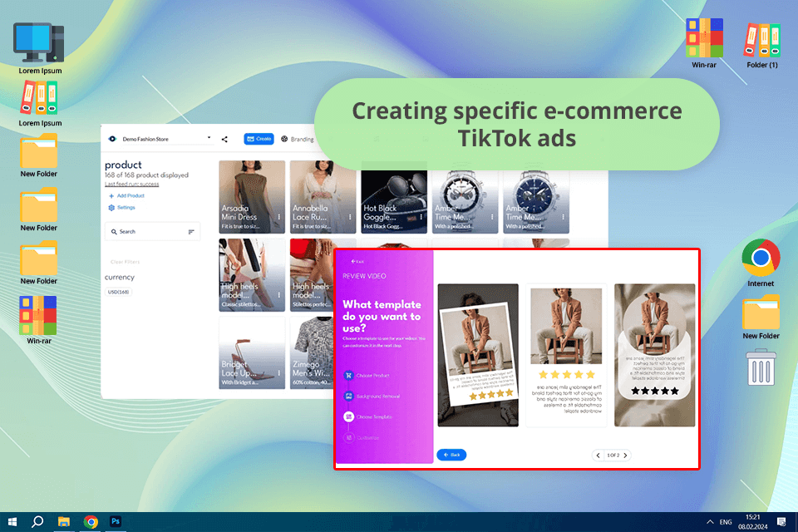Open three-dot menu on Hot Black Goggle
The height and width of the screenshot is (532, 798).
click(421, 217)
